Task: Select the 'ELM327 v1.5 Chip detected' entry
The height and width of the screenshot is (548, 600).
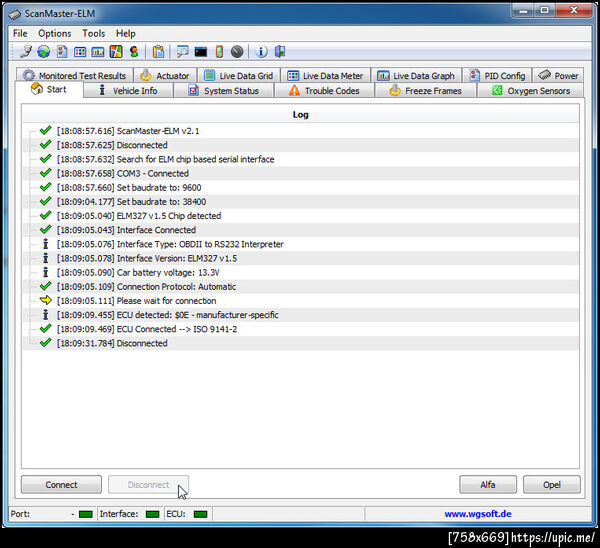Action: tap(300, 216)
